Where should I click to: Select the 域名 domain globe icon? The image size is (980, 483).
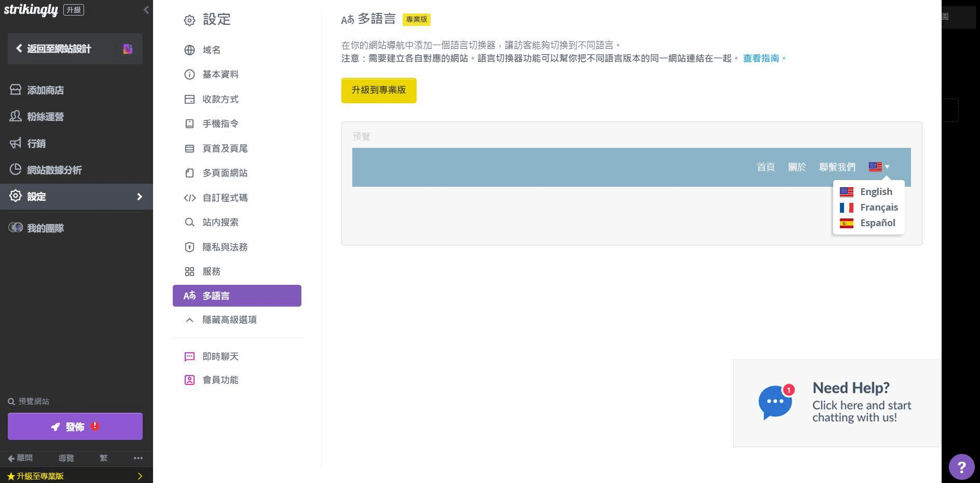189,50
